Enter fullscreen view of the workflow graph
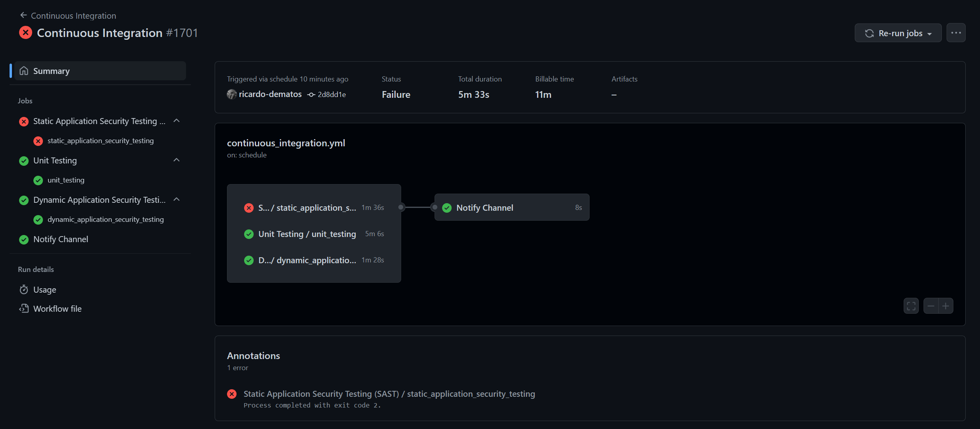This screenshot has width=980, height=429. [910, 305]
